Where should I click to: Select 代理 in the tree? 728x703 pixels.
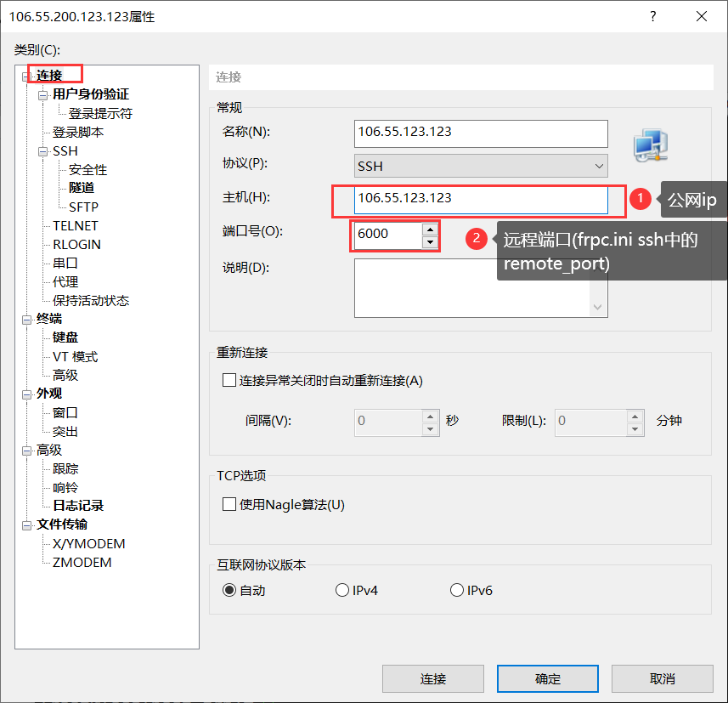pyautogui.click(x=65, y=281)
